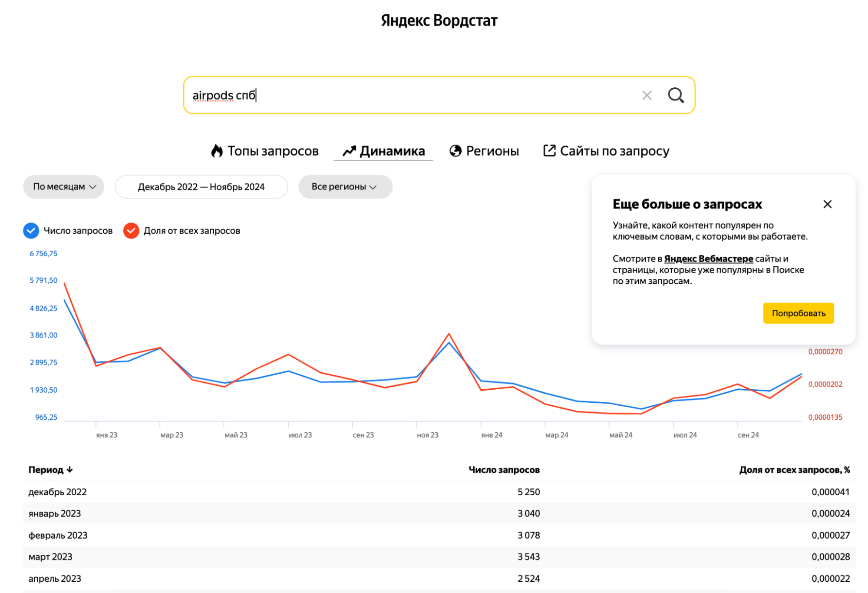Go to Сайты по запросу tab
868x593 pixels.
606,151
